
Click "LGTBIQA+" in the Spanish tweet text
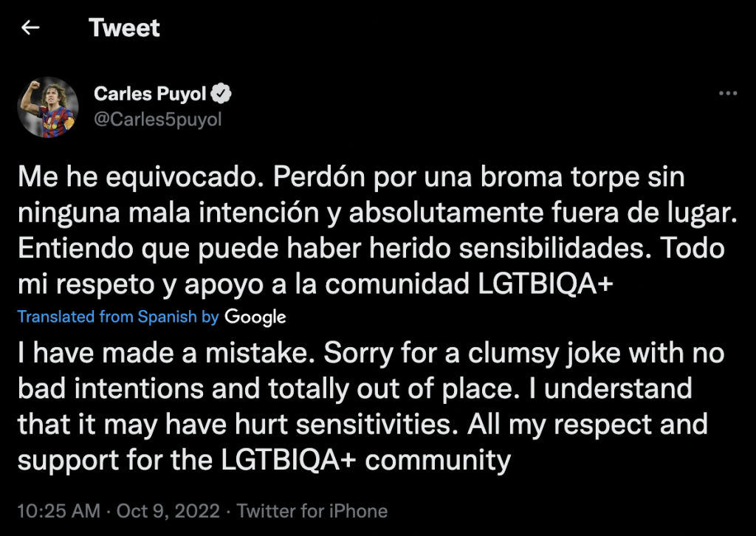pyautogui.click(x=543, y=284)
